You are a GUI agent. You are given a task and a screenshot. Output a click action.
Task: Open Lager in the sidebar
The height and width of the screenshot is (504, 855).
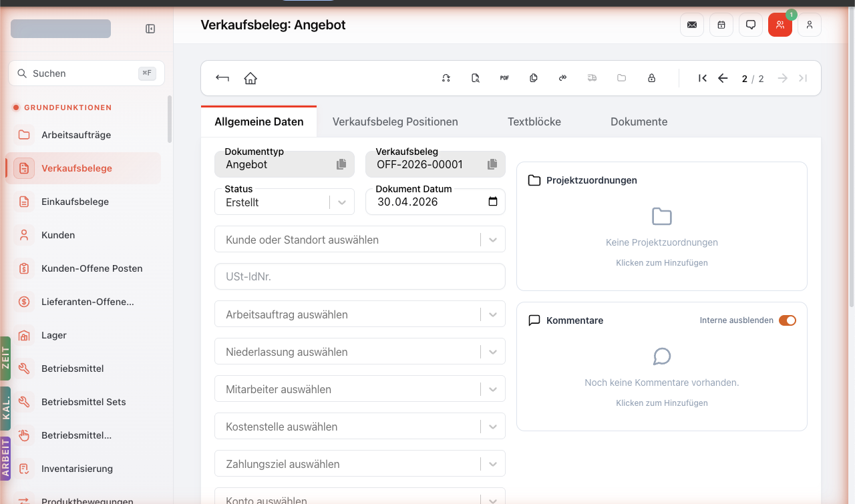point(83,335)
